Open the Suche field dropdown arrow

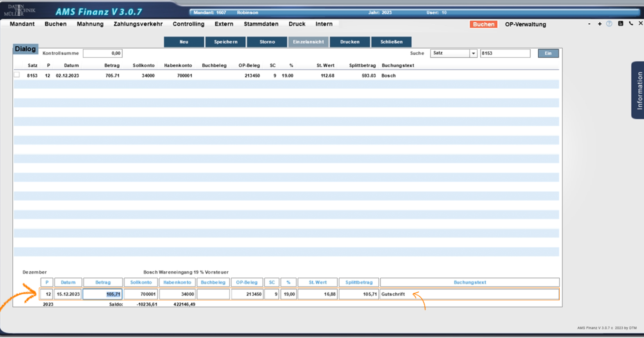point(473,53)
